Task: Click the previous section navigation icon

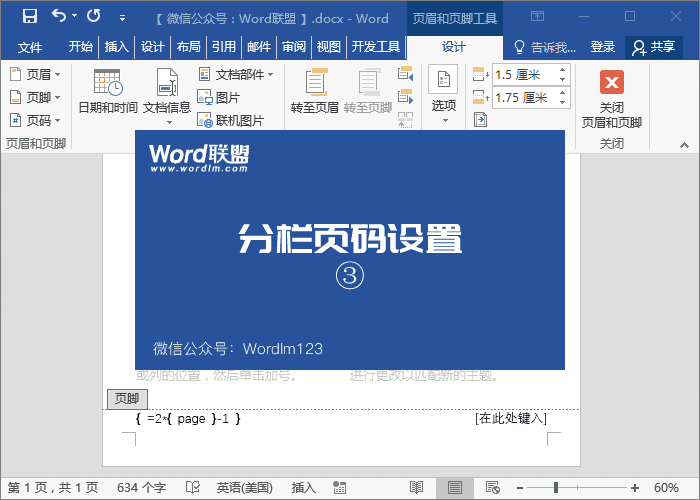Action: (405, 74)
